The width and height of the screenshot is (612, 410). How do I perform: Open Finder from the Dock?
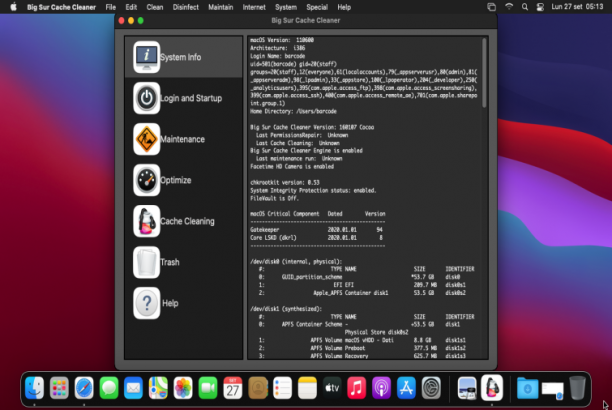(x=34, y=388)
